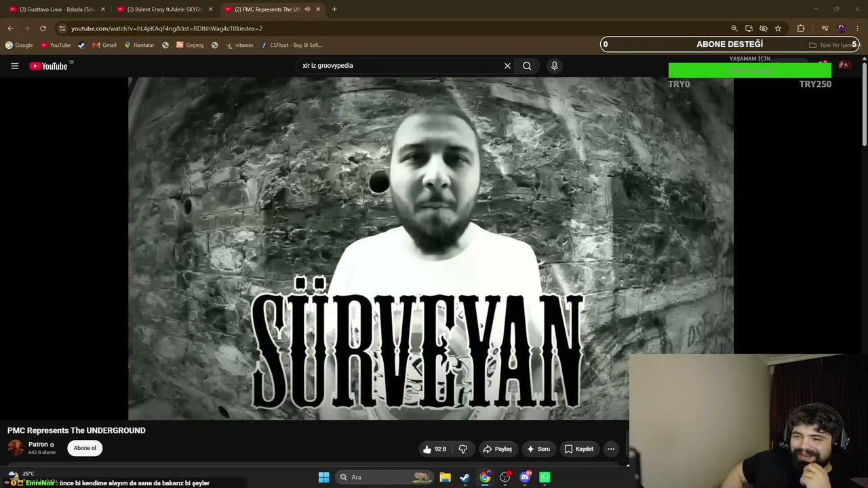Open vitamin bookmark
Image resolution: width=868 pixels, height=488 pixels.
pos(239,45)
